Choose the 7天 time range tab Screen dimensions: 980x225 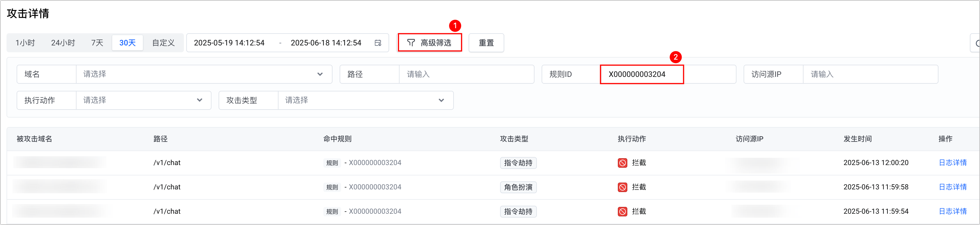[x=97, y=43]
